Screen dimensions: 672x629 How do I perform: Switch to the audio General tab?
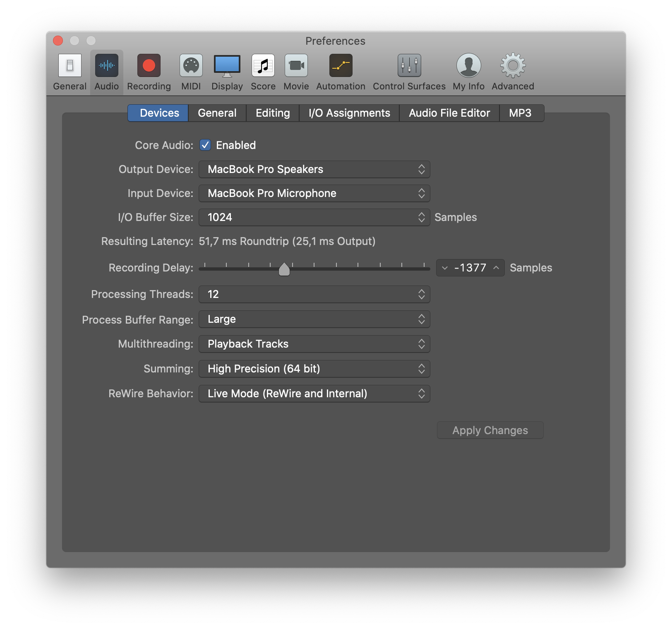(x=217, y=113)
